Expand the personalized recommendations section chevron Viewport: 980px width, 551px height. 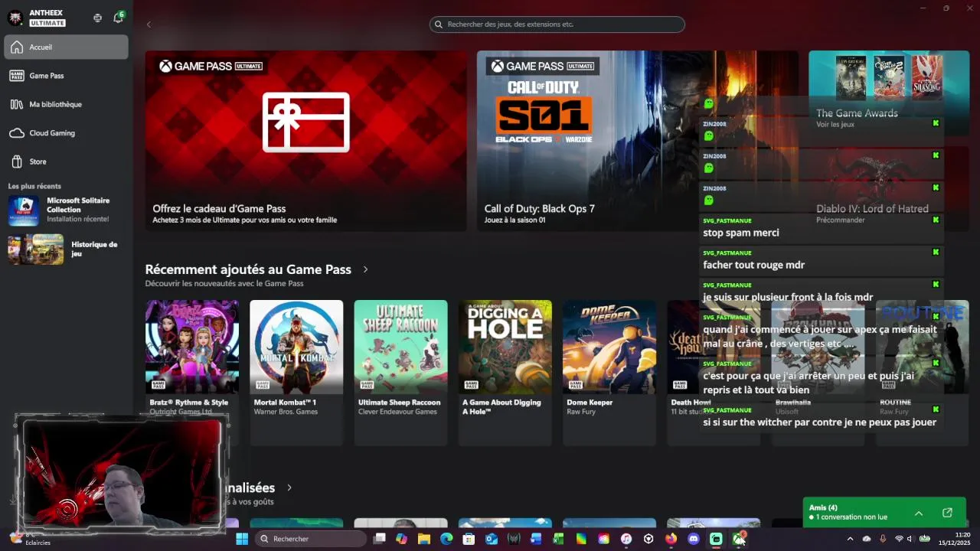[x=289, y=487]
